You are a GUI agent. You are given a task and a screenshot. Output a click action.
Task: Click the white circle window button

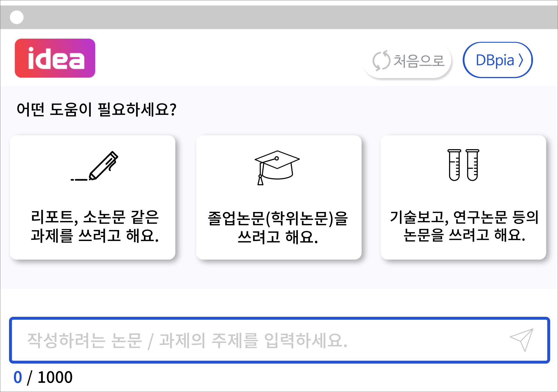[17, 17]
